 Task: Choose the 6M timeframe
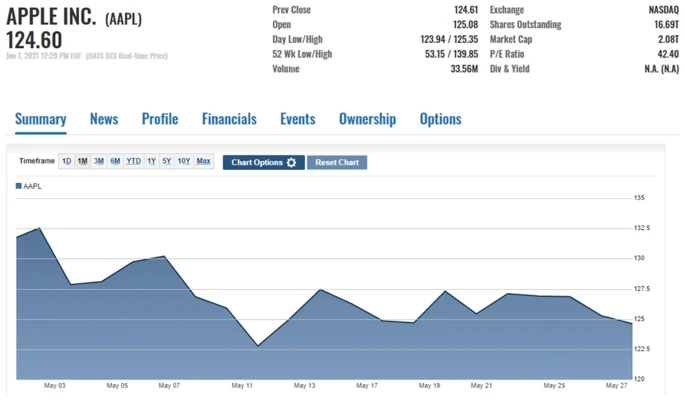click(x=115, y=161)
